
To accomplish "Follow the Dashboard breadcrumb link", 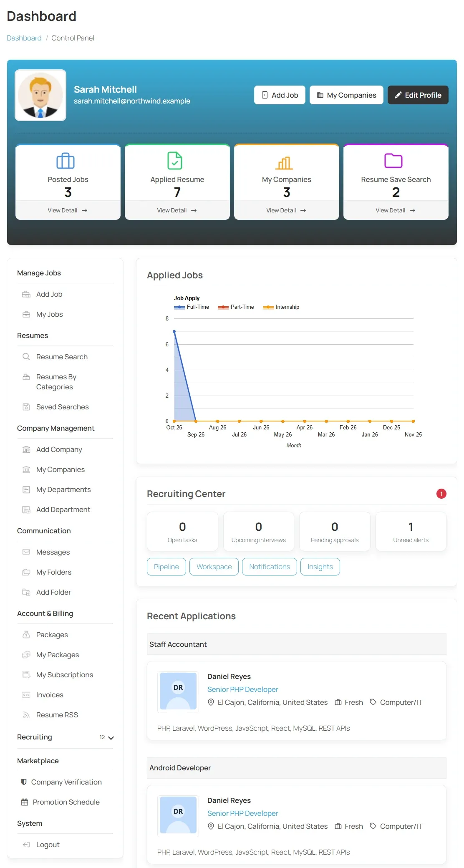I will point(24,38).
